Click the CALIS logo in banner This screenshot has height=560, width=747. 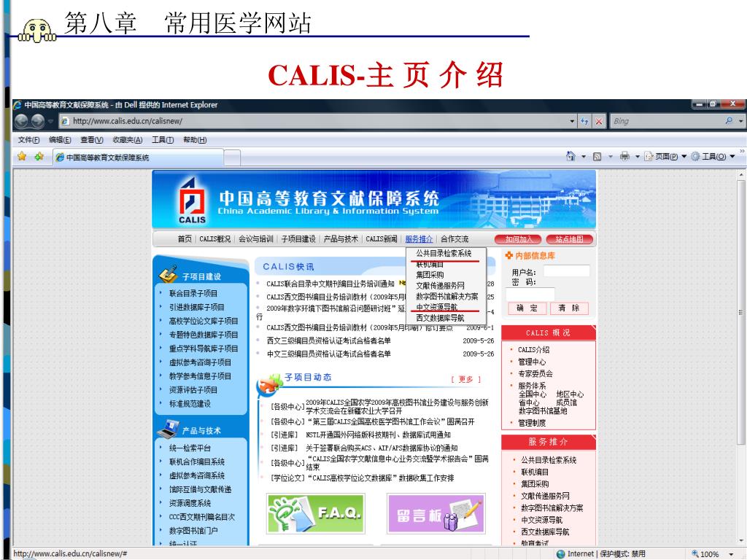click(x=193, y=201)
